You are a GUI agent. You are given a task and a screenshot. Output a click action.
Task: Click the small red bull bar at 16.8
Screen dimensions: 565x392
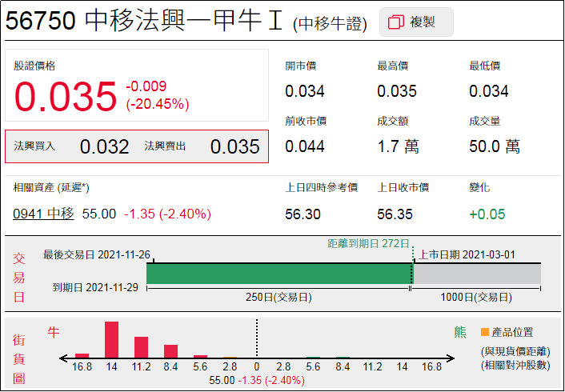[x=82, y=356]
